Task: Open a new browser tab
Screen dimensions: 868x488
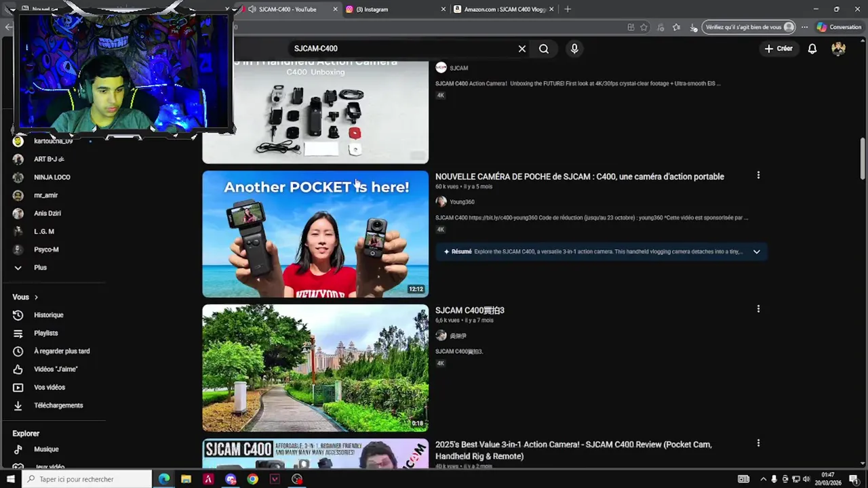Action: point(568,9)
